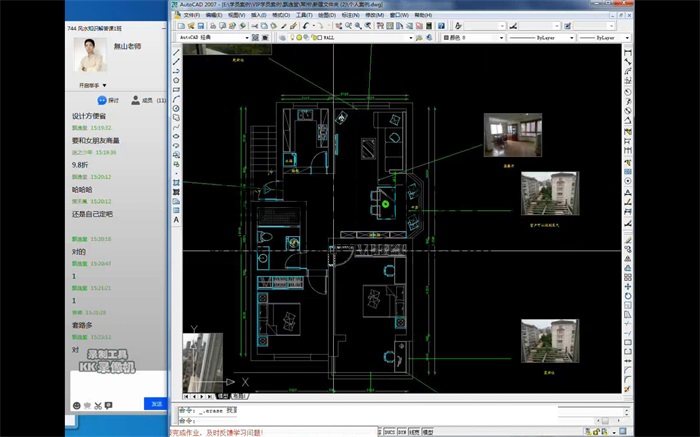Screen dimensions: 700x437
Task: Click the Text (A) tool icon
Action: point(176,219)
